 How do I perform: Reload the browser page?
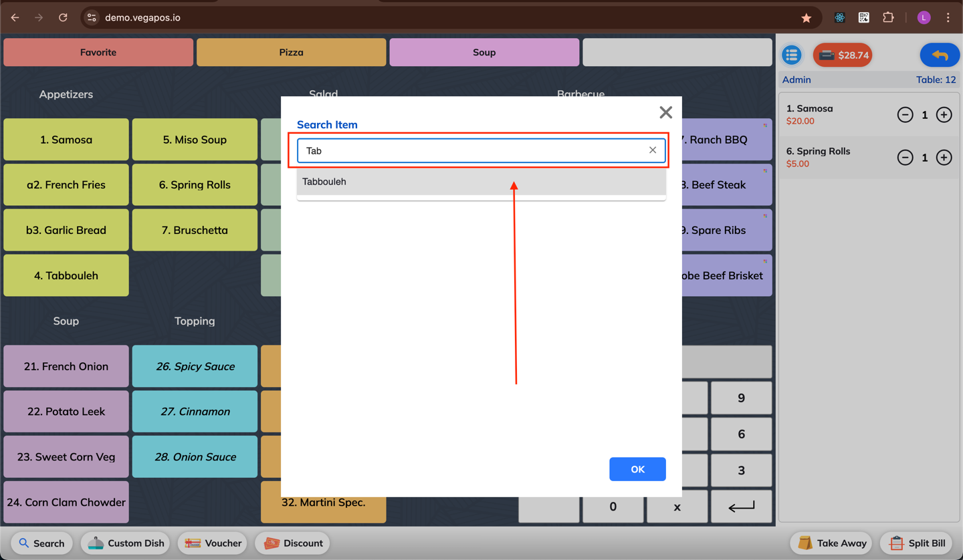click(63, 17)
